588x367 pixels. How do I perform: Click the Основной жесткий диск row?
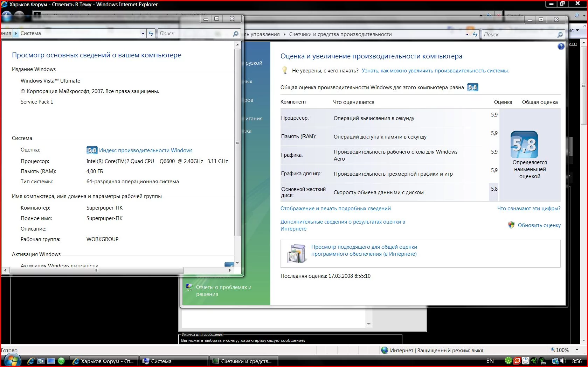click(x=389, y=192)
